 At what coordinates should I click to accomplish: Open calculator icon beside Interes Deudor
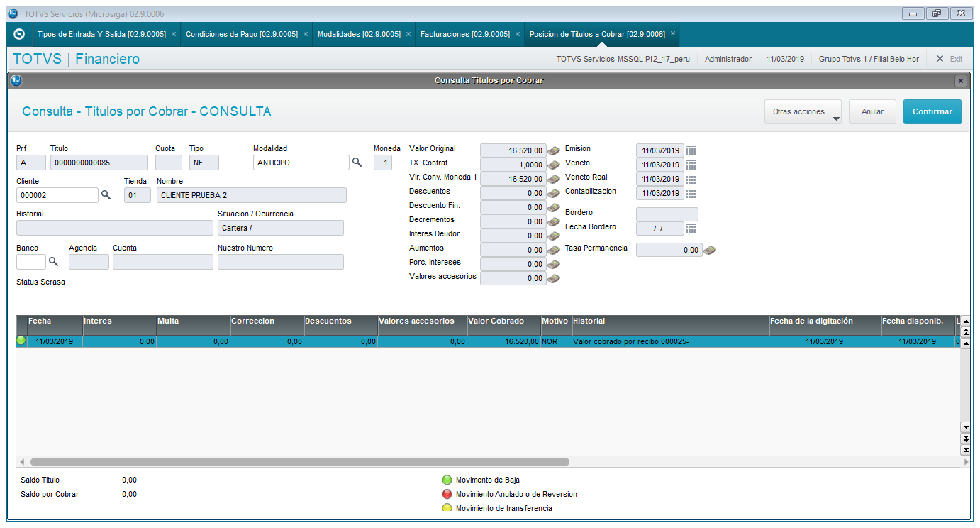(554, 236)
